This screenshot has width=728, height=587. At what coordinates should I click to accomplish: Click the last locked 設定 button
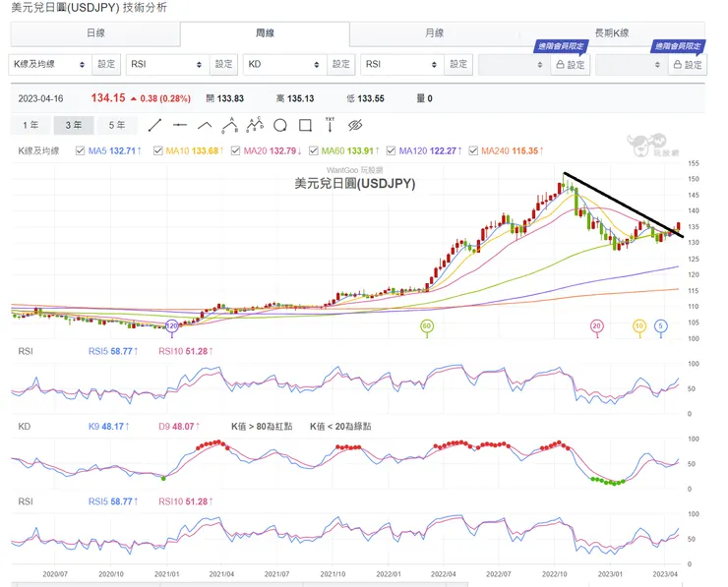pos(688,65)
